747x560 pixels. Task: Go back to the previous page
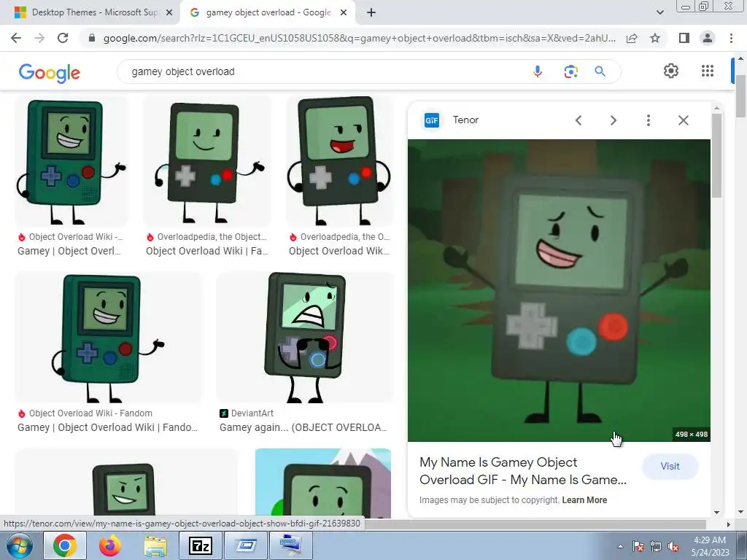[x=16, y=38]
